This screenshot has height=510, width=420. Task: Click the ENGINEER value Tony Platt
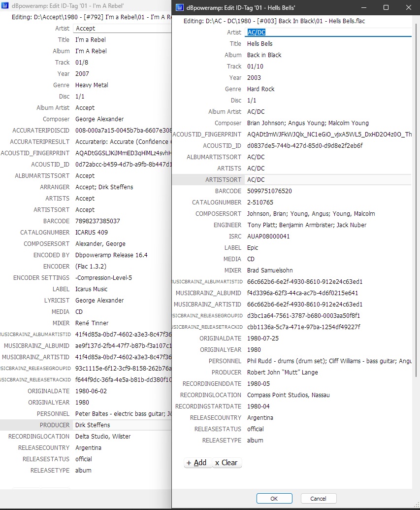307,225
